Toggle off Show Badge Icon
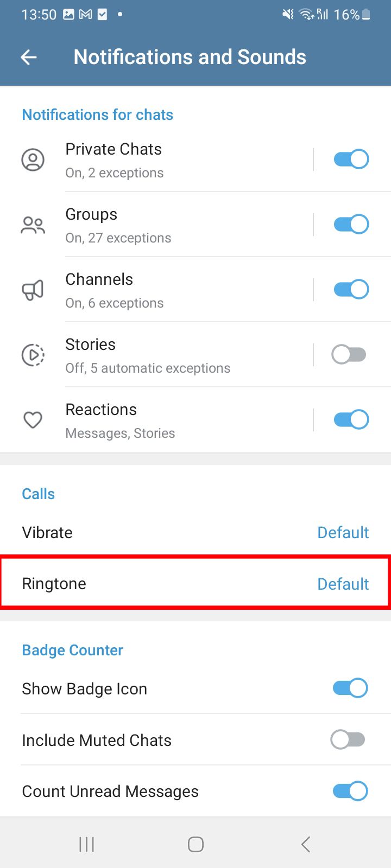The width and height of the screenshot is (391, 868). pos(350,688)
